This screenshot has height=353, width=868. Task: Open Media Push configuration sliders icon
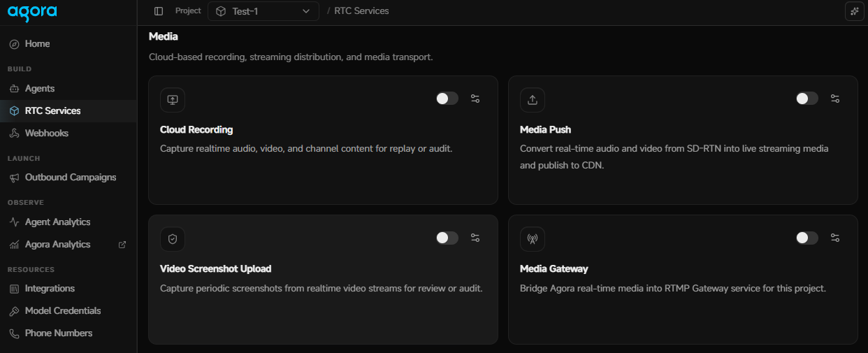[835, 99]
